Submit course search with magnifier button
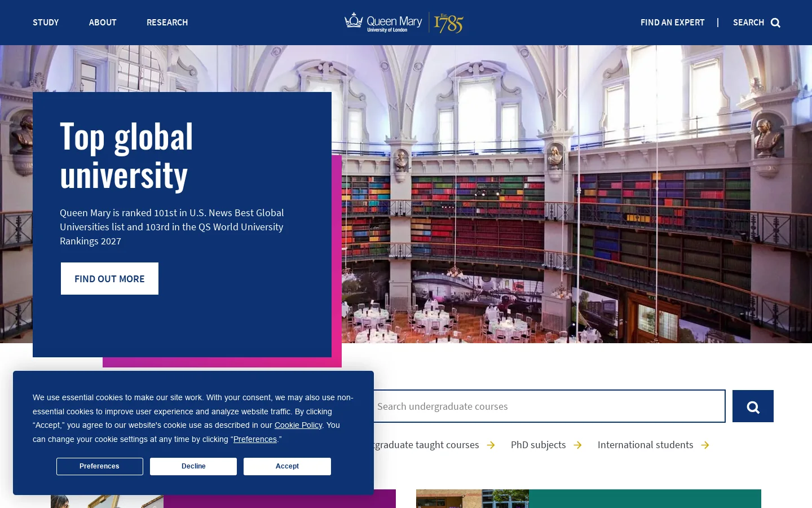812x508 pixels. pos(753,406)
